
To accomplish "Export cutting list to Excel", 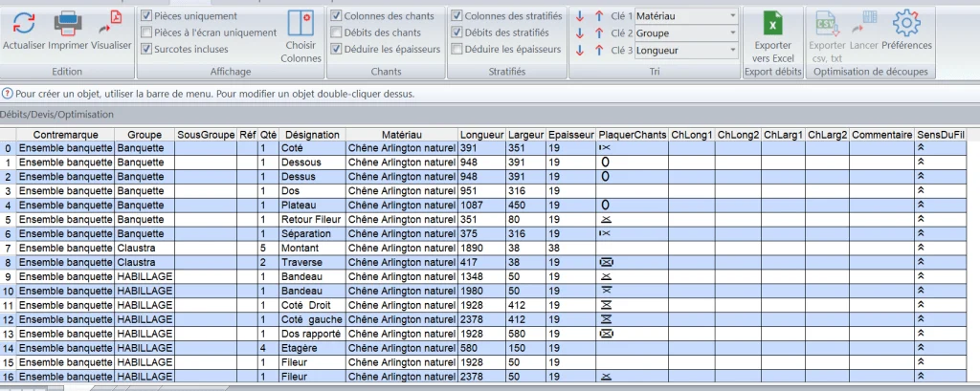I will (773, 37).
